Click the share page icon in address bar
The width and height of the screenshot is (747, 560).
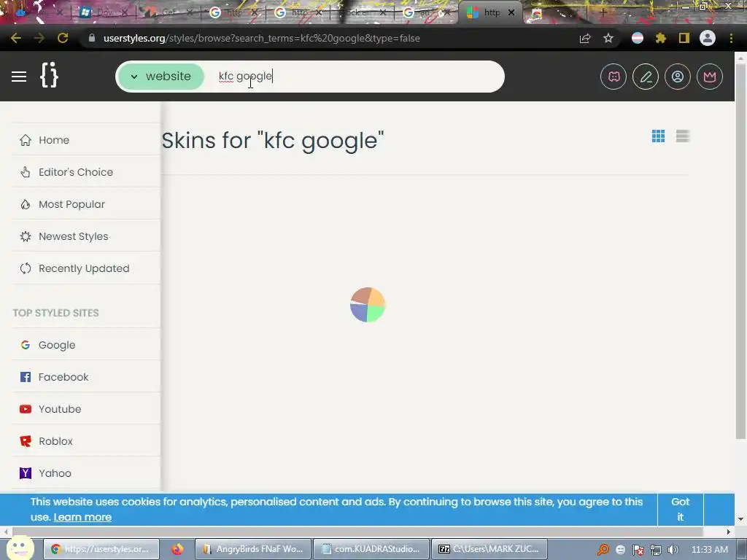585,38
